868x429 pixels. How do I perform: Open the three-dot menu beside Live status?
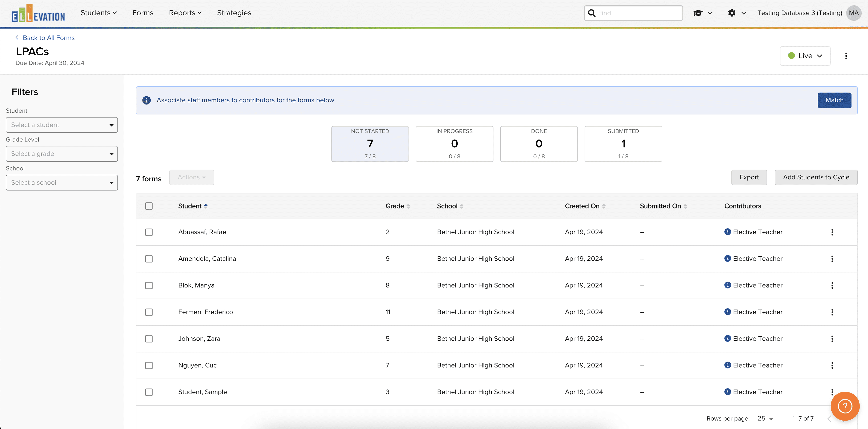(846, 56)
